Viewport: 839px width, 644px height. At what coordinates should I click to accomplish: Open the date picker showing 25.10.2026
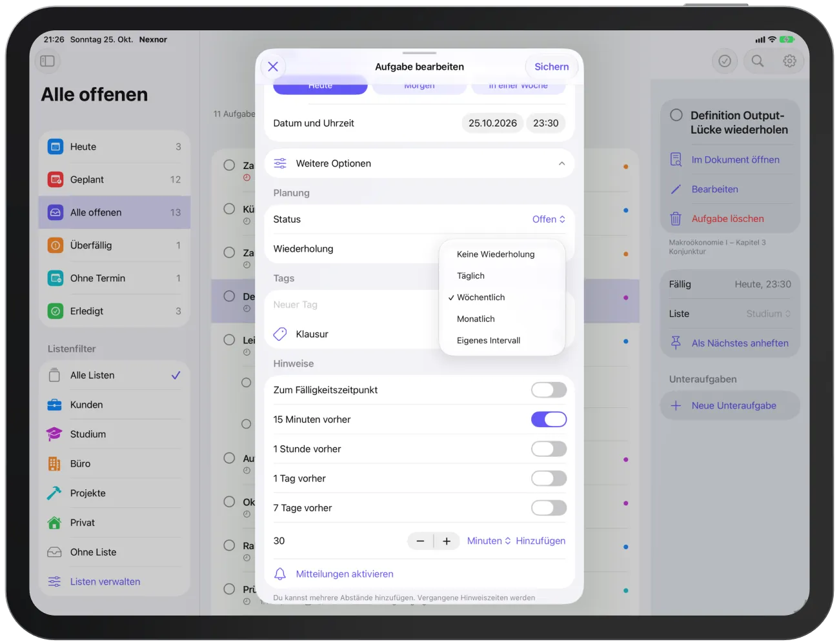[492, 123]
